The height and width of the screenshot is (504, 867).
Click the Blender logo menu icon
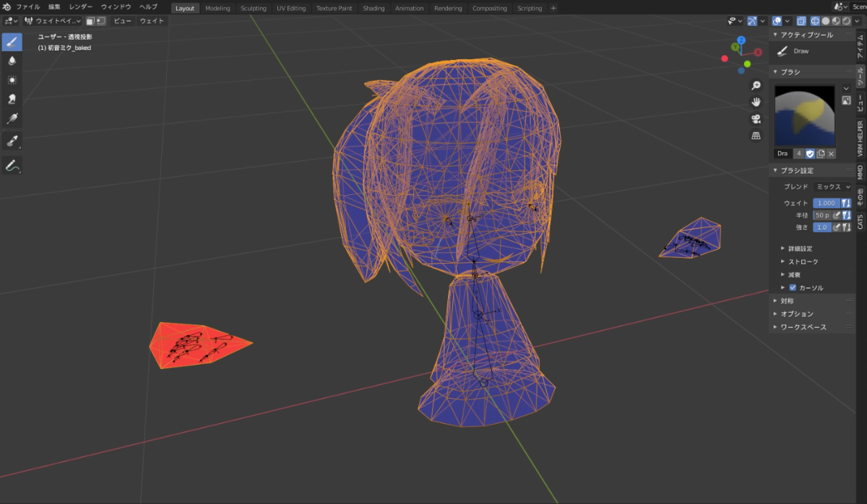coord(7,6)
